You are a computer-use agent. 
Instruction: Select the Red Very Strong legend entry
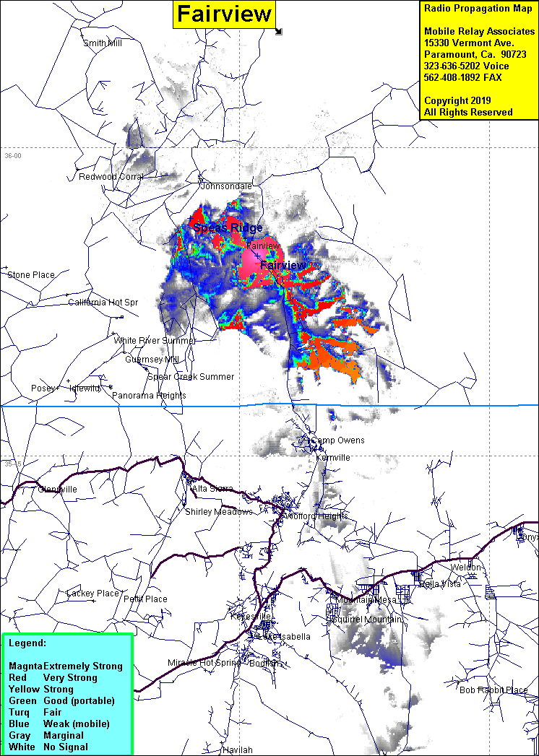tap(53, 677)
